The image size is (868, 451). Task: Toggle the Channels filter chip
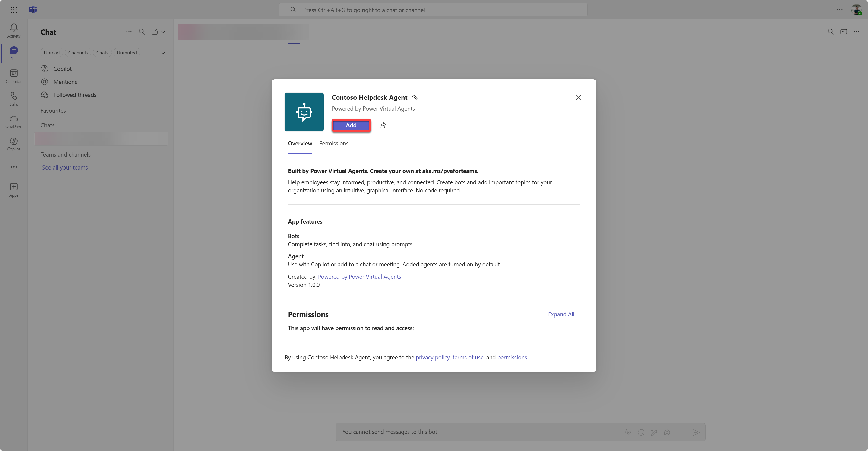pos(78,53)
